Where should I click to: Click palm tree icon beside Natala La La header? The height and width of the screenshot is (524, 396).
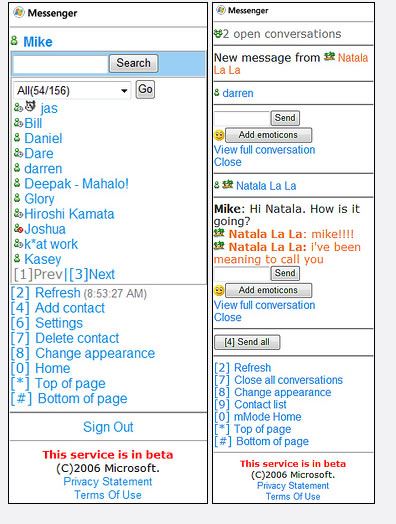tap(228, 184)
